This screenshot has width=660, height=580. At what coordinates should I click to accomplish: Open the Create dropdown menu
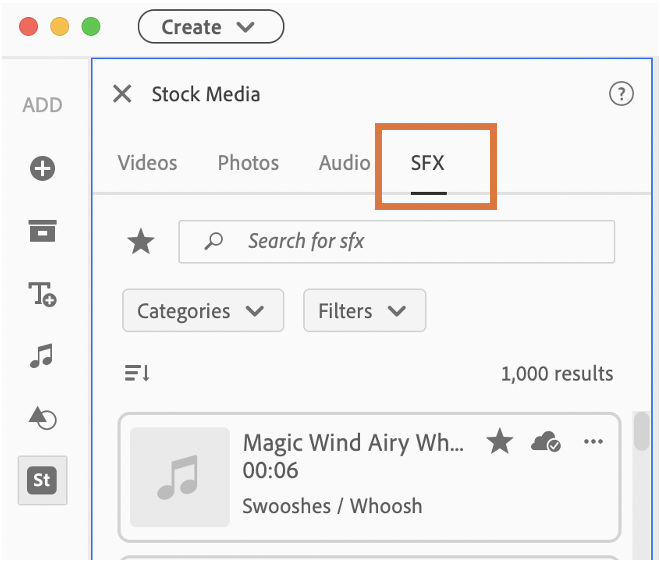(x=210, y=27)
